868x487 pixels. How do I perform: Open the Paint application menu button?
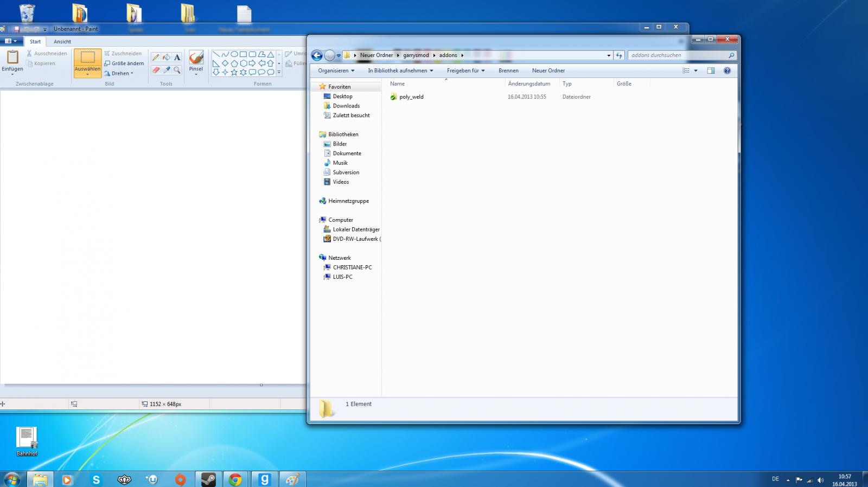[x=11, y=41]
